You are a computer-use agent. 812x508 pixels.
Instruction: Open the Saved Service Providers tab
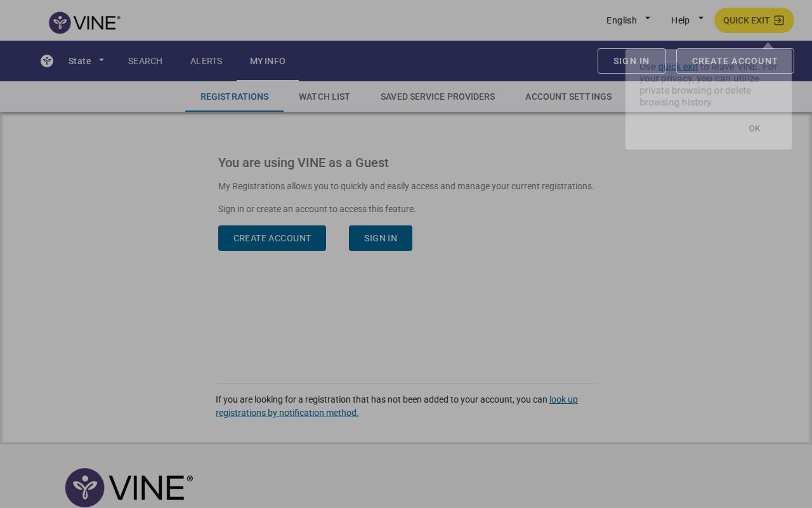(438, 97)
